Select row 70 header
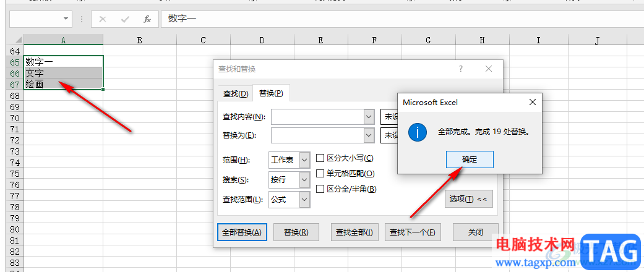The width and height of the screenshot is (644, 272). 15,117
